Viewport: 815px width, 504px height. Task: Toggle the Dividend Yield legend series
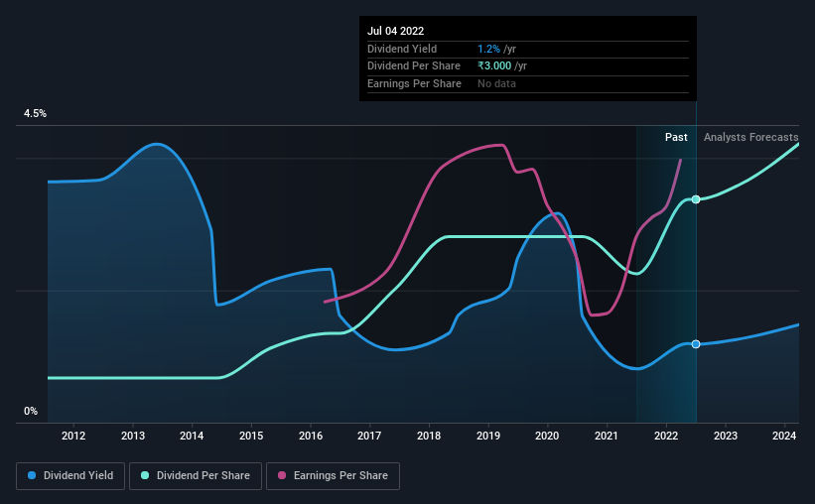[x=70, y=476]
